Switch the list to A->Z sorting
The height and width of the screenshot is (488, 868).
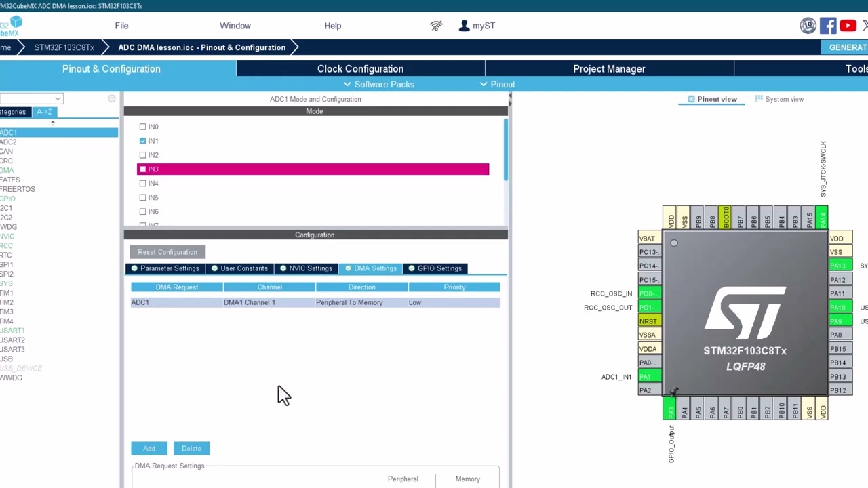(x=45, y=112)
